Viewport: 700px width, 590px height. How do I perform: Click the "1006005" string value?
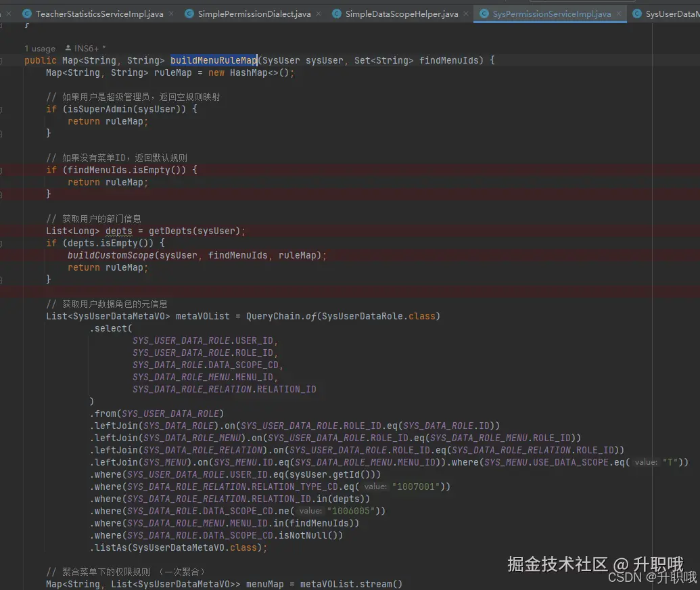point(351,511)
